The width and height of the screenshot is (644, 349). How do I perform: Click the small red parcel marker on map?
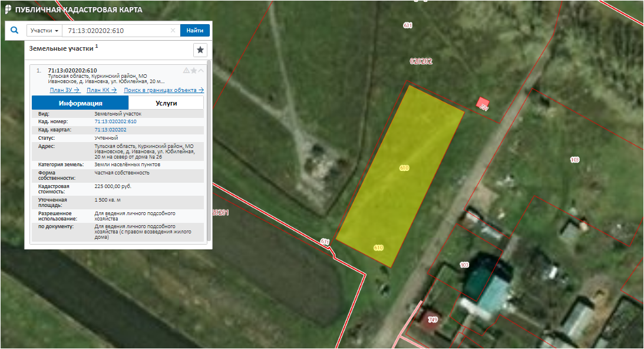coord(483,104)
